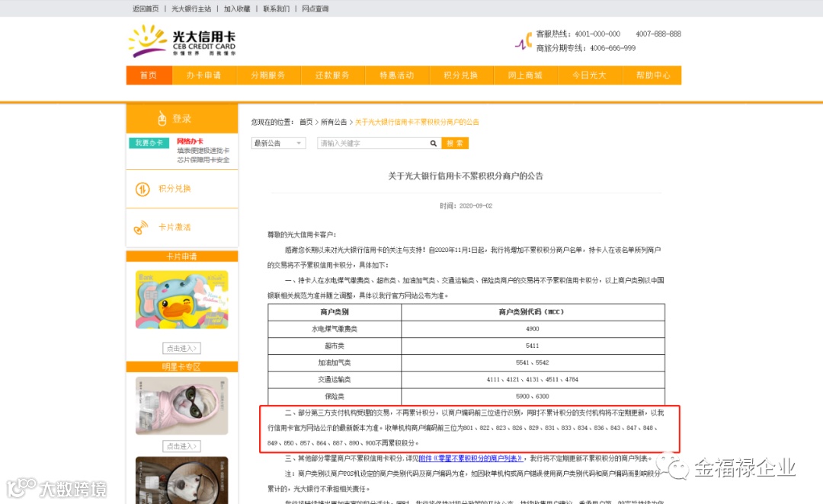This screenshot has width=823, height=504.
Task: Click MCC code cell 5541、5542
Action: tap(533, 362)
